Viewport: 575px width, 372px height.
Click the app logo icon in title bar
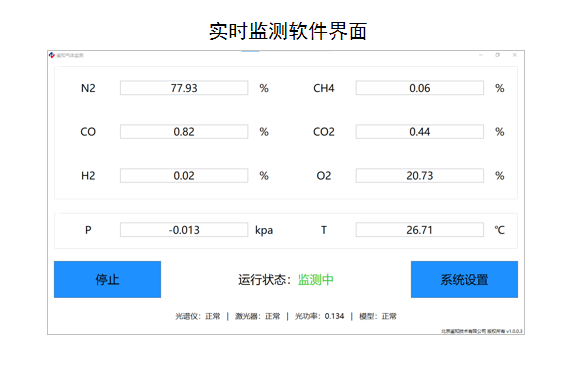click(52, 55)
